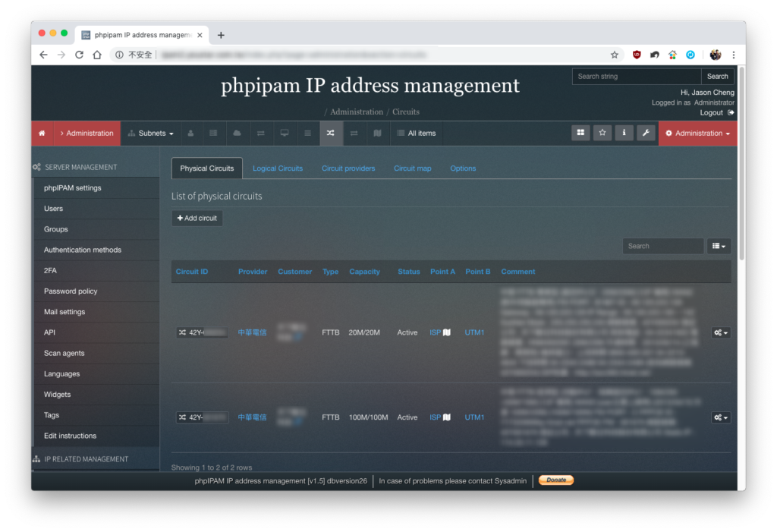Open the browser three-dot menu
The width and height of the screenshot is (777, 532).
pyautogui.click(x=734, y=55)
